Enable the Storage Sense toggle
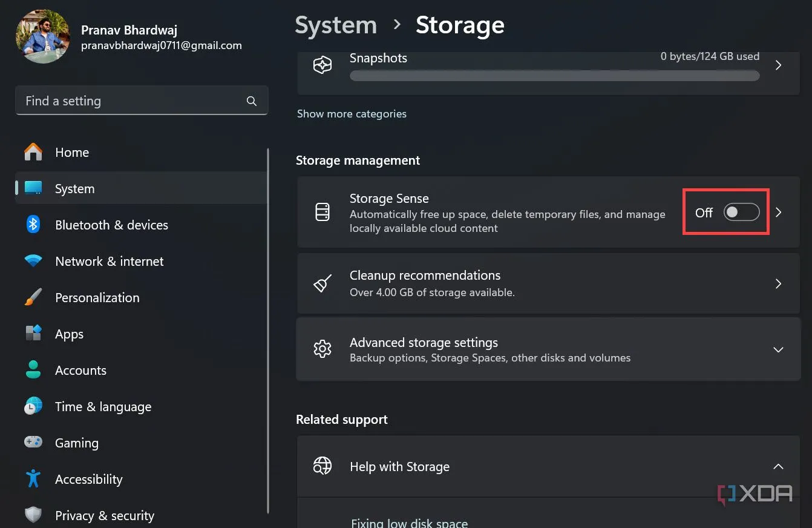 coord(741,212)
